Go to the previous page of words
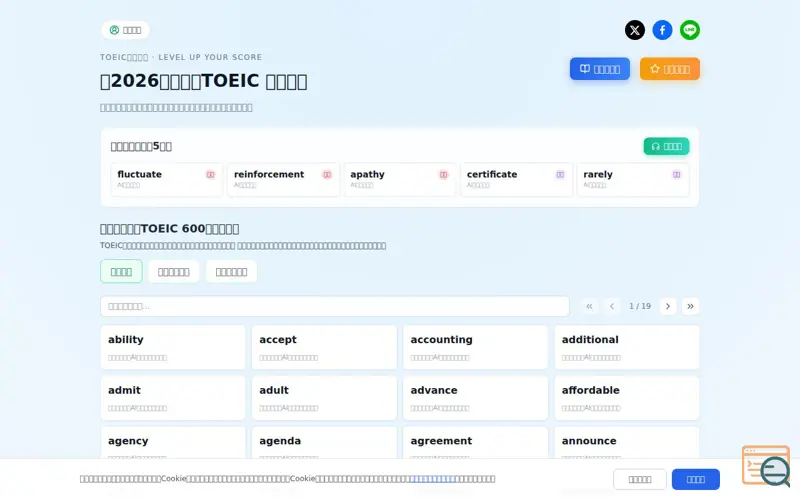The image size is (800, 500). (612, 306)
